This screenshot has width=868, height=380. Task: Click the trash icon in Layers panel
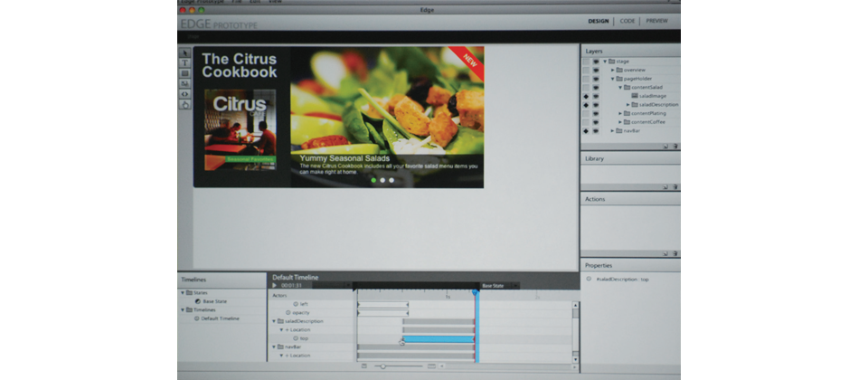point(675,147)
